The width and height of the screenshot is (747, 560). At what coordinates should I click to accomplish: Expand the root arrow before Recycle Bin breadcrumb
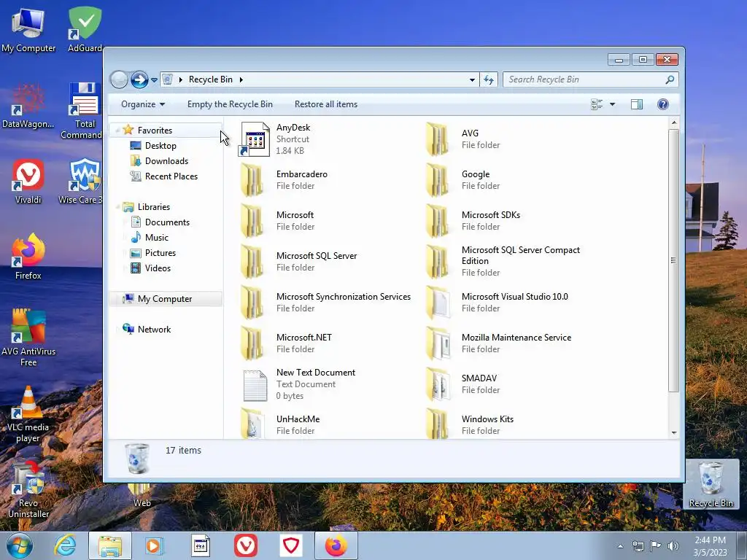[181, 79]
